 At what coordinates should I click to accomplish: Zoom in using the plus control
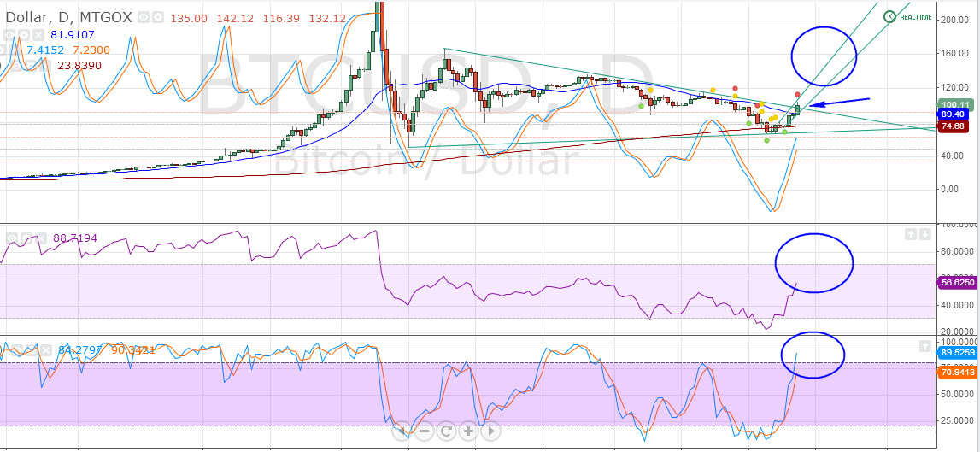468,431
